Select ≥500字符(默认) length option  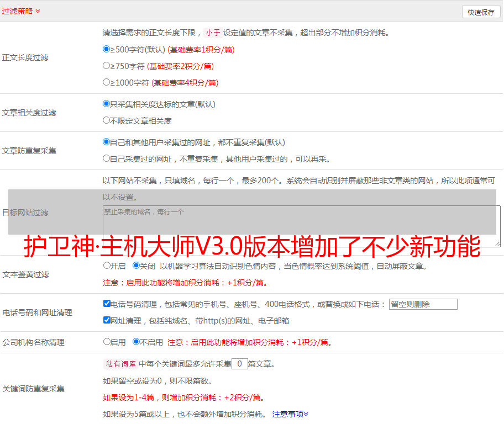[x=107, y=49]
